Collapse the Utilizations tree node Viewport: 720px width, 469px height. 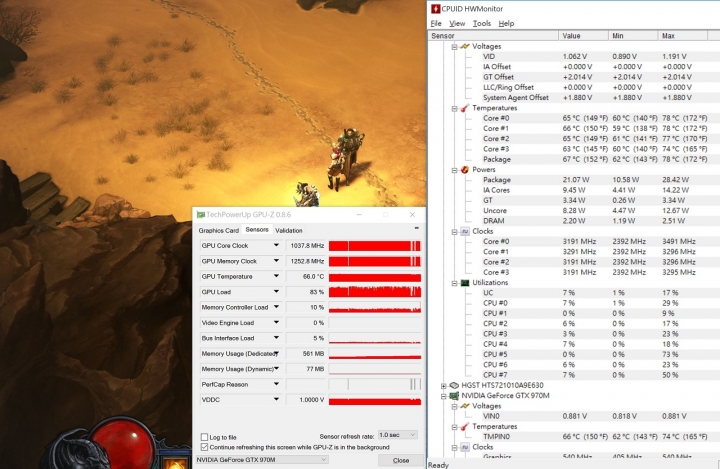pos(454,283)
